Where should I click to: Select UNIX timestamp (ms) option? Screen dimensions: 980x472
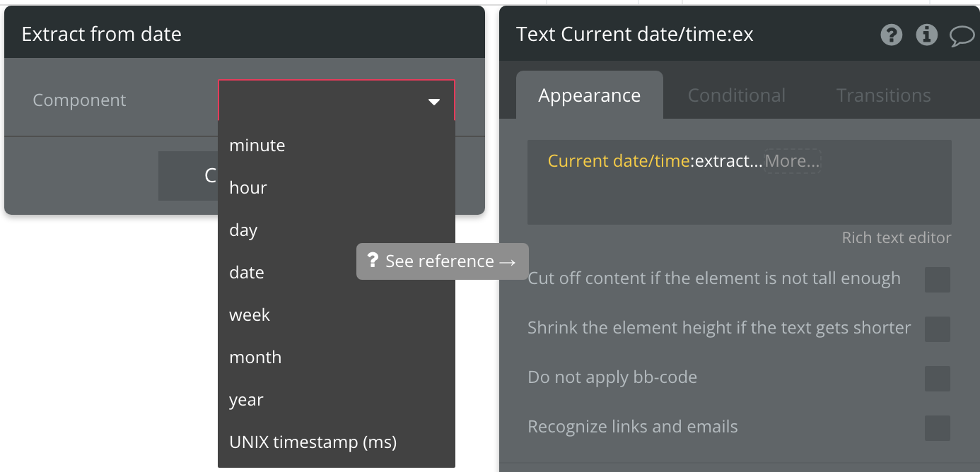pos(313,442)
